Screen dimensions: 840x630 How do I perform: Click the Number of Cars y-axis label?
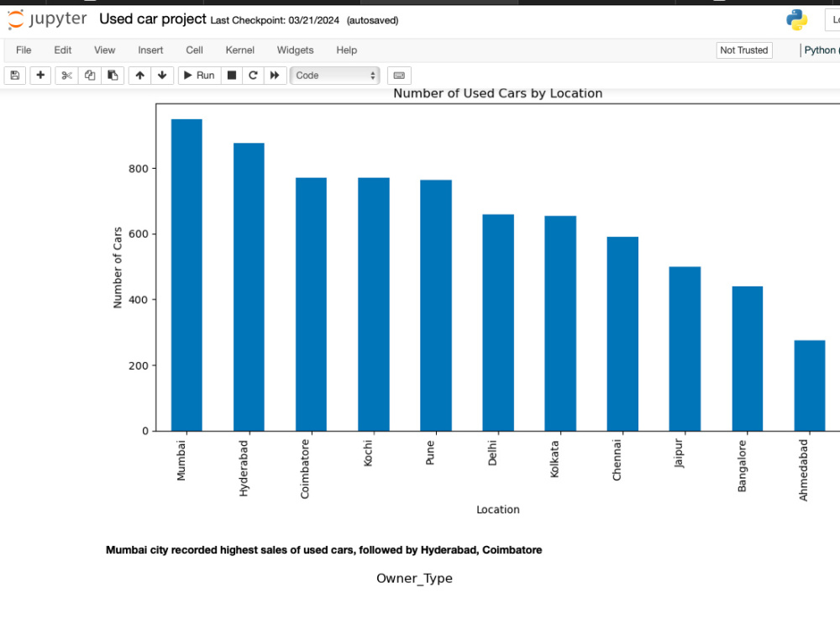coord(118,267)
